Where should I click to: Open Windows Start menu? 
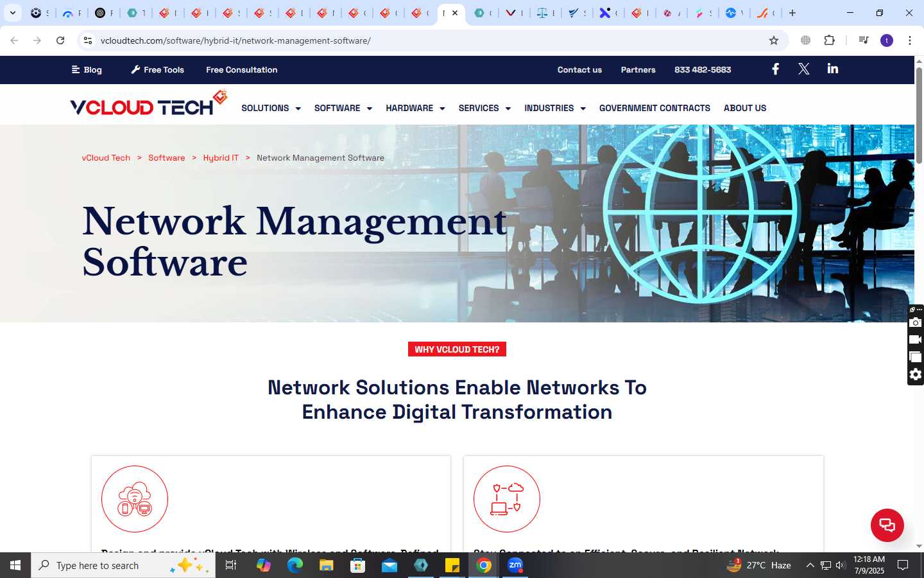pyautogui.click(x=15, y=565)
